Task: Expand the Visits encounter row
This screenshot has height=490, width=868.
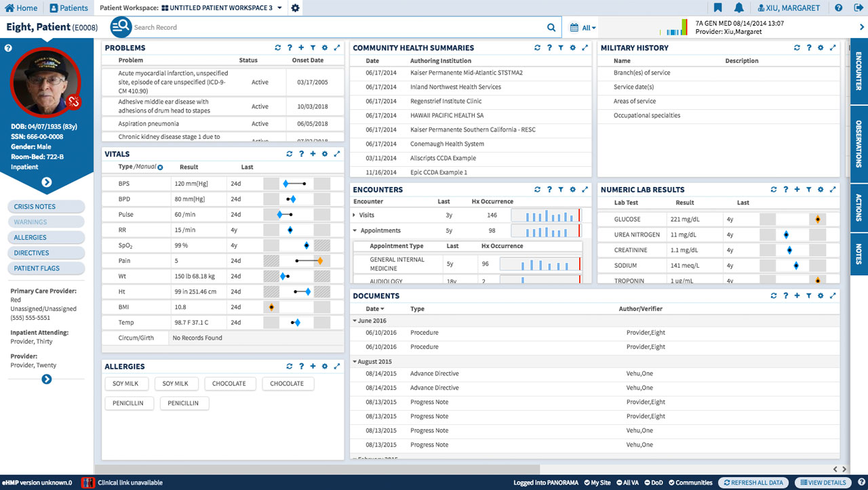Action: 355,215
